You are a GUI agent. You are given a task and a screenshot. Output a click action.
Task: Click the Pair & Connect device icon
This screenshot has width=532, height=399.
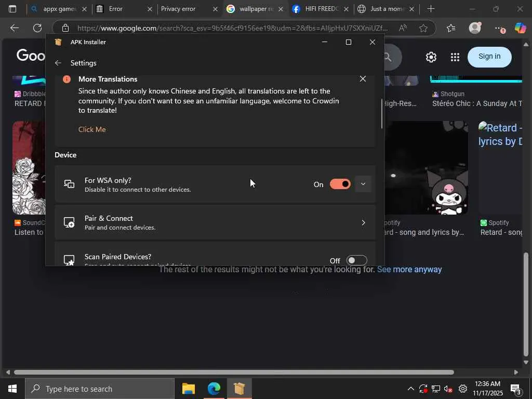pyautogui.click(x=69, y=222)
